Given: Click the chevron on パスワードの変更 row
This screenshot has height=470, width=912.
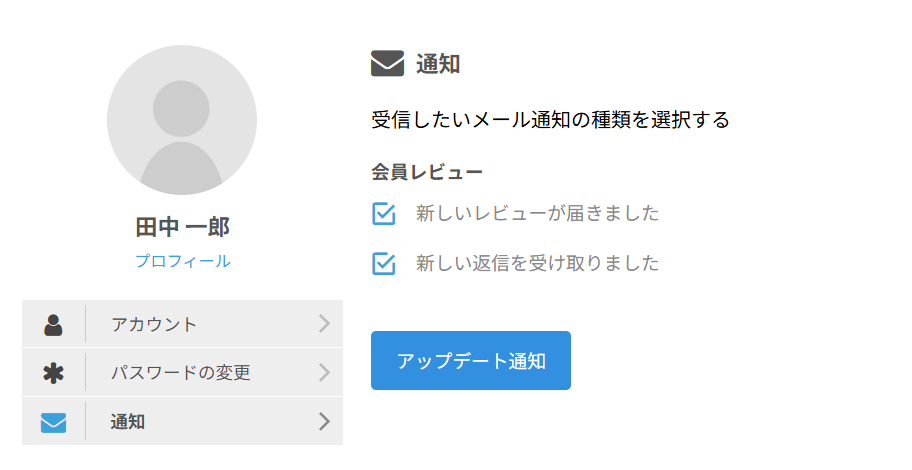Looking at the screenshot, I should 324,372.
